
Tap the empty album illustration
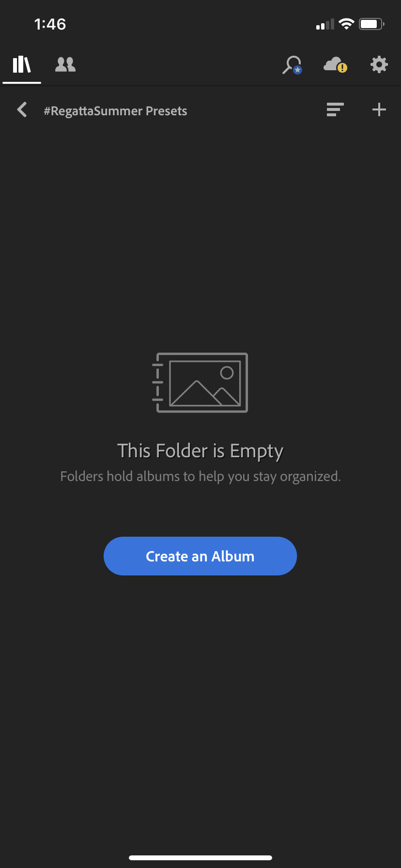200,383
